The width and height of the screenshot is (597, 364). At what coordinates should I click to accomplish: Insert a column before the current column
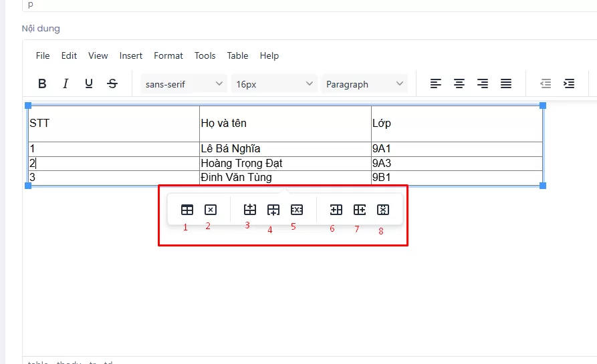coord(336,210)
